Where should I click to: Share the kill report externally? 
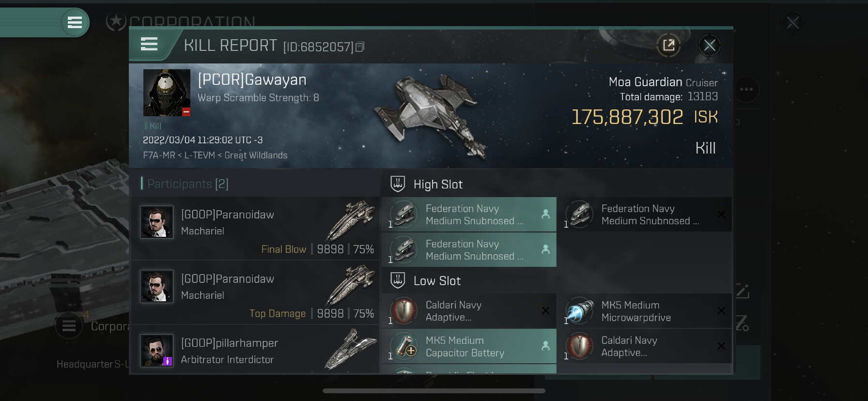668,46
